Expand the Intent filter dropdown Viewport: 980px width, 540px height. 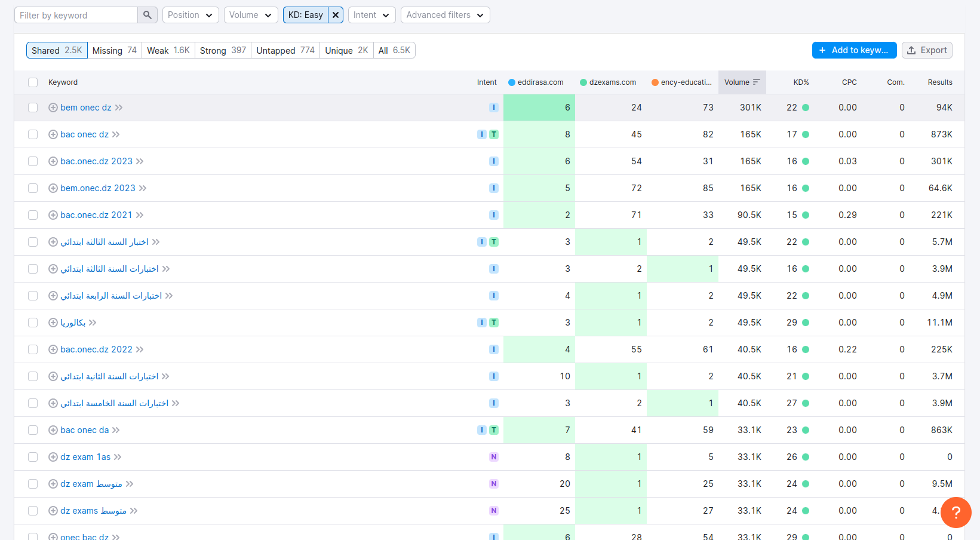(x=371, y=15)
